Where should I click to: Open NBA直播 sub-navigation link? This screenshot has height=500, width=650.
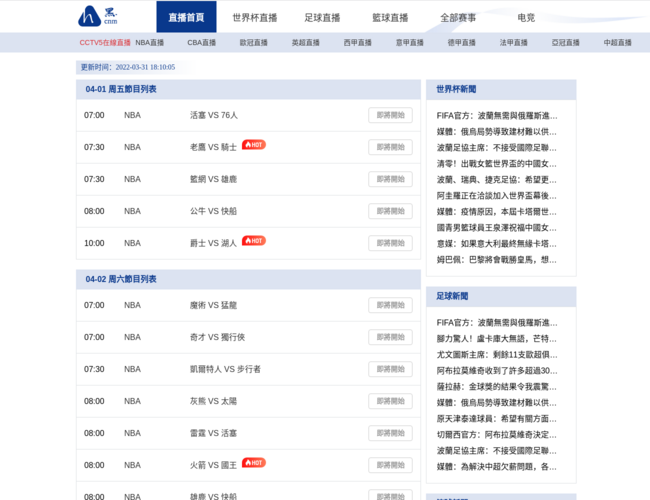point(150,43)
